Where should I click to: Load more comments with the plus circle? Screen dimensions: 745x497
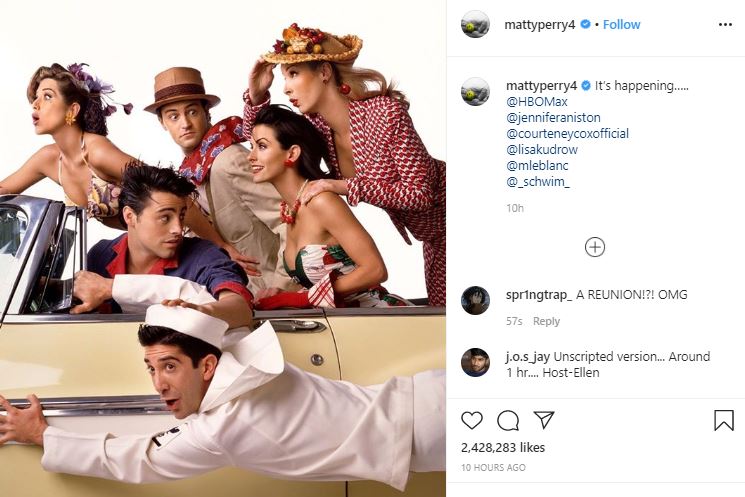coord(595,247)
